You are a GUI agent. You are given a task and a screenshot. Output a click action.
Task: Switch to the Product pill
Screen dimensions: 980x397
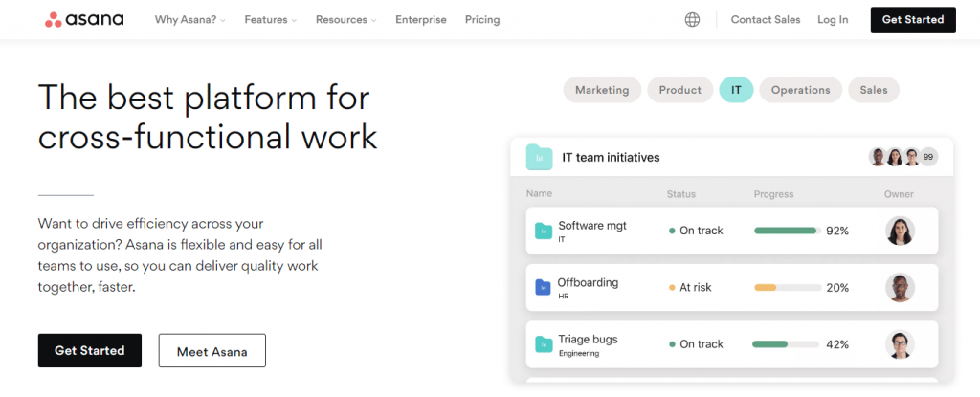[x=680, y=90]
